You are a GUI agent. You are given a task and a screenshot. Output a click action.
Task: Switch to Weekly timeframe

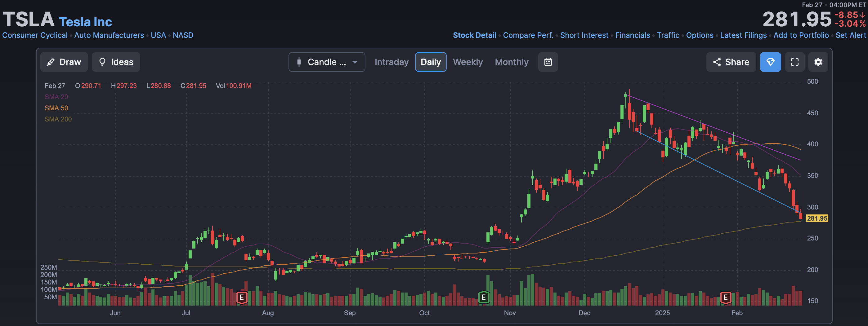point(468,62)
